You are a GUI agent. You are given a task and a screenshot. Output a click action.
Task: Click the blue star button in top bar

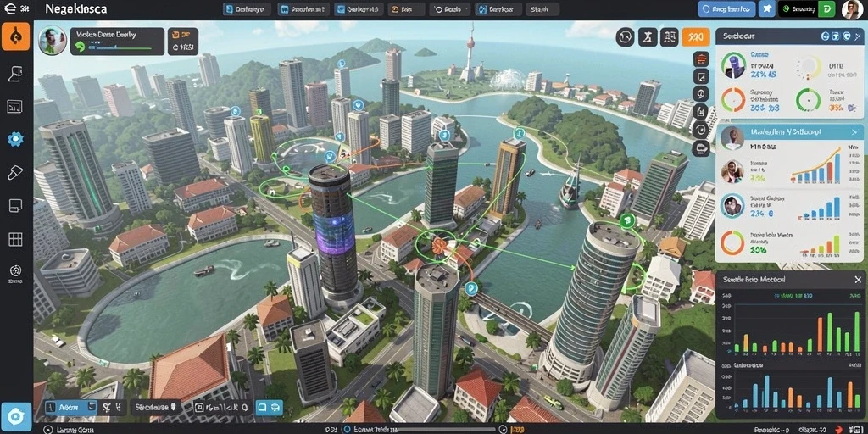pos(766,8)
